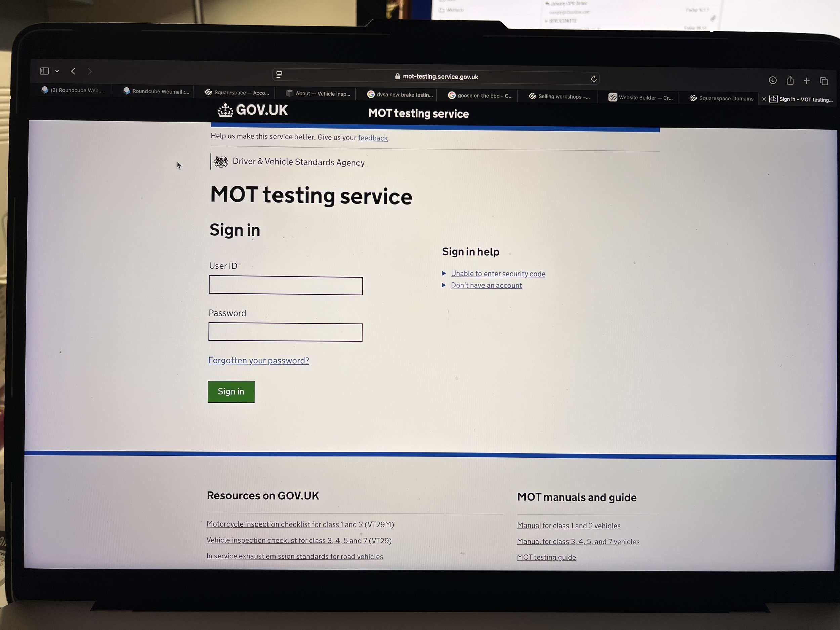Viewport: 840px width, 630px height.
Task: Open the Forgotten your password link
Action: point(259,360)
